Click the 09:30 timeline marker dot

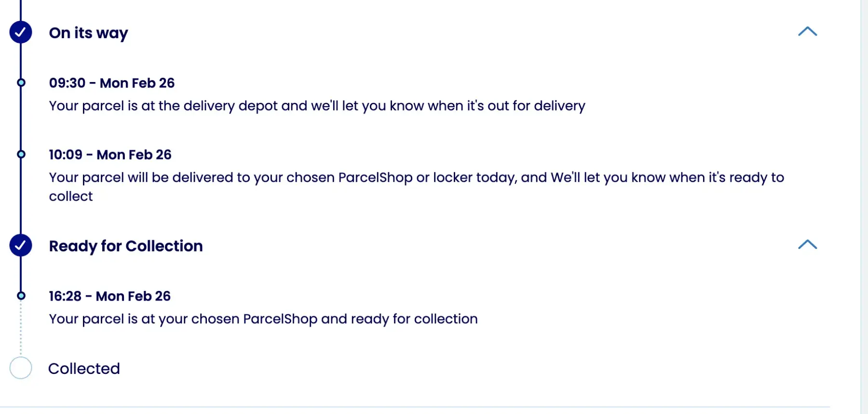tap(21, 83)
